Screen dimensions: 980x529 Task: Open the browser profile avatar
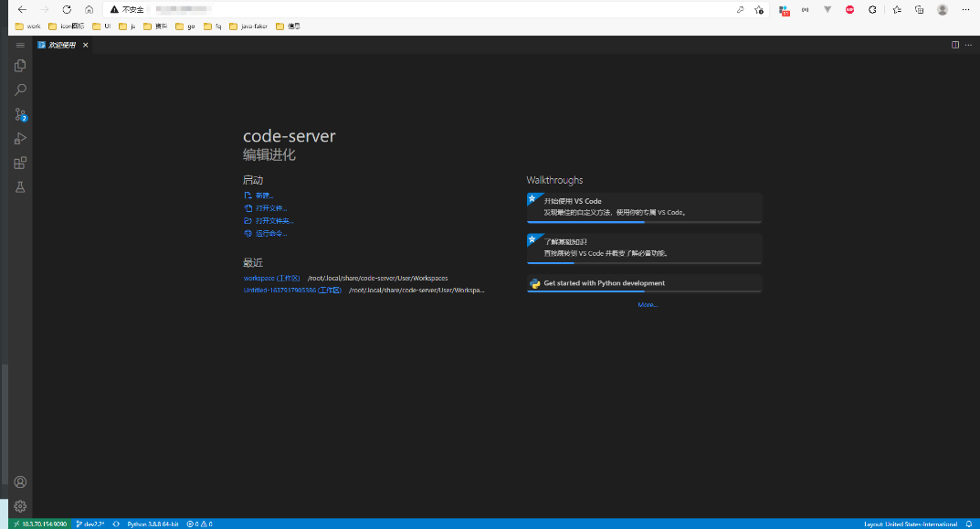pyautogui.click(x=943, y=9)
